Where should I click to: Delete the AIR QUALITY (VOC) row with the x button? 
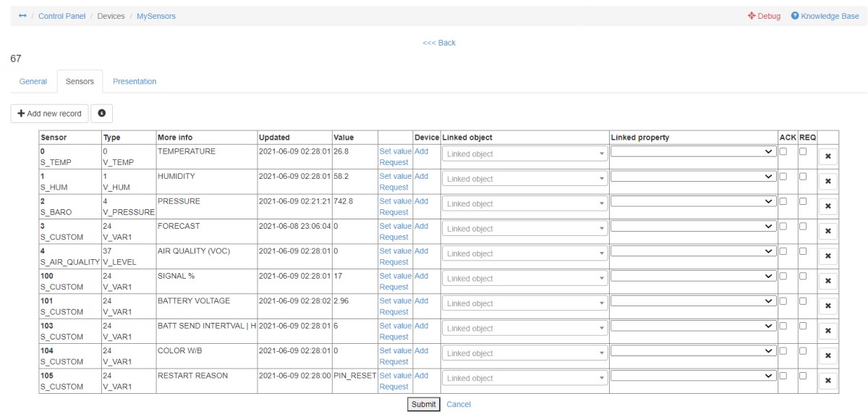click(828, 256)
